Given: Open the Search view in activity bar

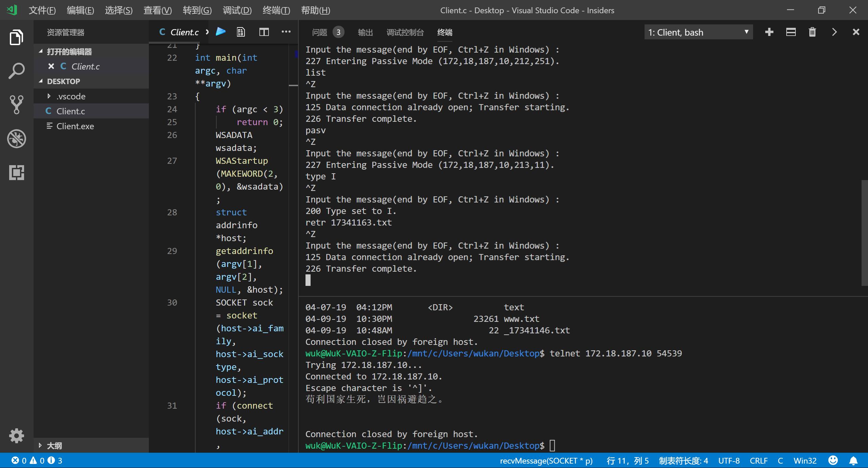Looking at the screenshot, I should [16, 71].
